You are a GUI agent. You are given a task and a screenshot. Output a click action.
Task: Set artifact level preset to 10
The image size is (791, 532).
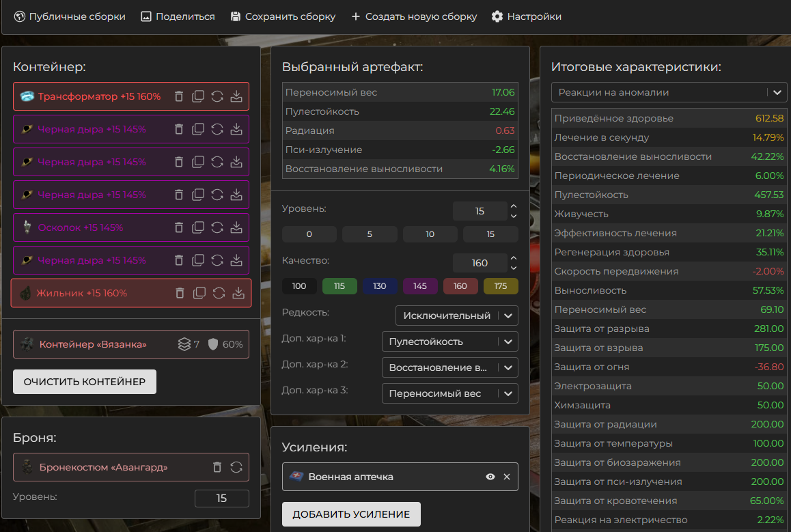click(x=430, y=234)
